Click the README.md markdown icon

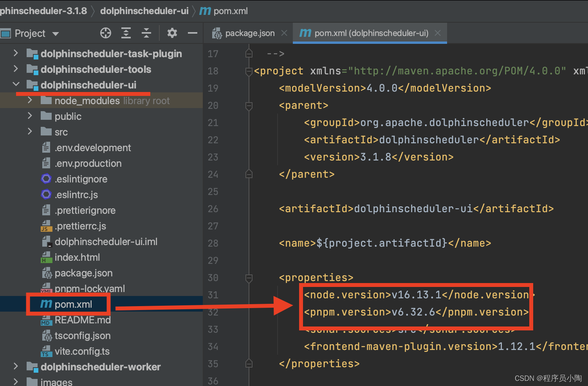[x=46, y=320]
